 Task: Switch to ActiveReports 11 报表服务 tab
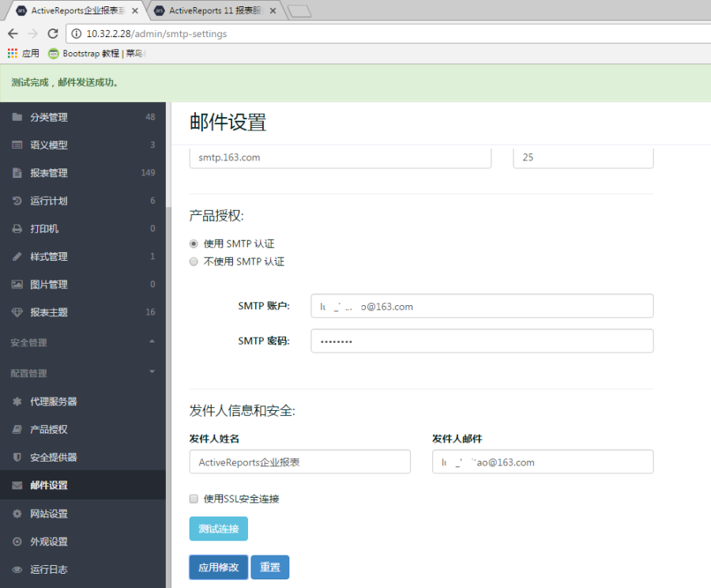pyautogui.click(x=215, y=11)
